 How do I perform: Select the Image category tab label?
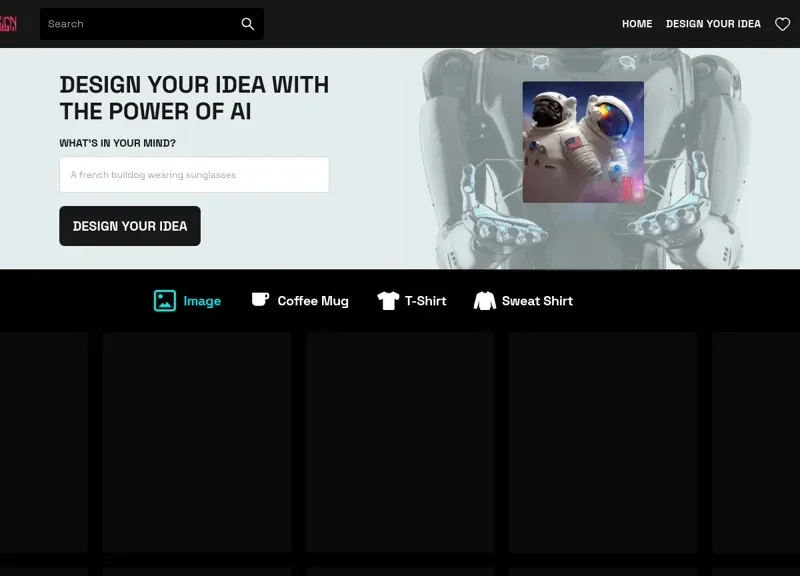(202, 301)
